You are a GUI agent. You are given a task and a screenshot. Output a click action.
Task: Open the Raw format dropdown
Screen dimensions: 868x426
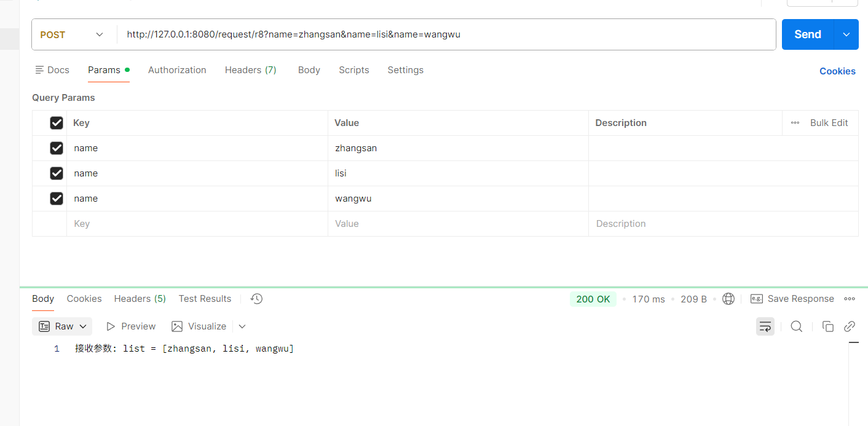[62, 326]
